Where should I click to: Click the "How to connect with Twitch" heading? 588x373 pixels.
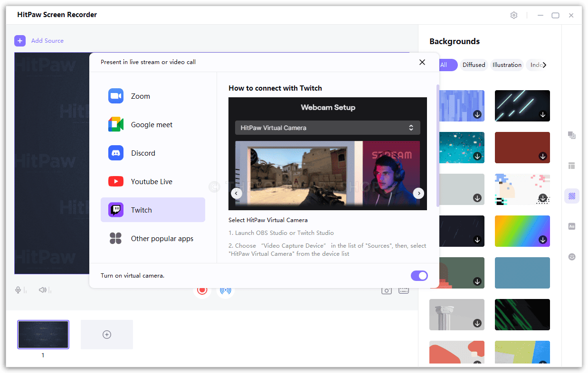tap(275, 88)
